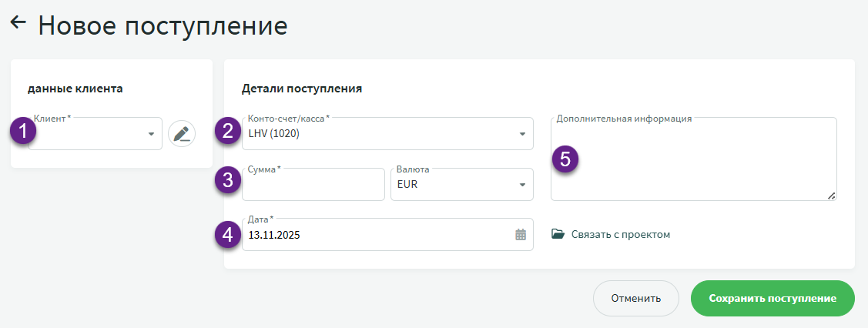Click the Новое поступление page title
The image size is (868, 328).
click(x=163, y=25)
